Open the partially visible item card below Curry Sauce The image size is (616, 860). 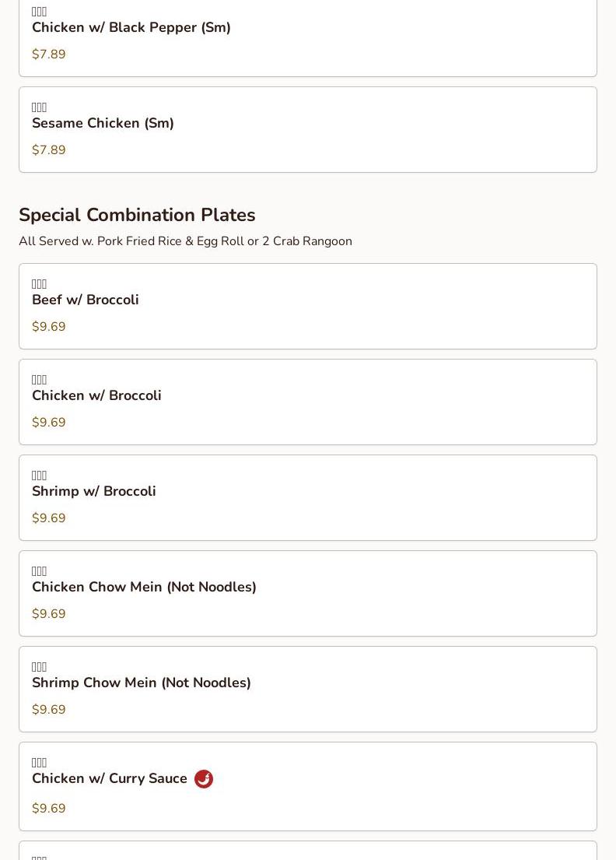(x=308, y=851)
